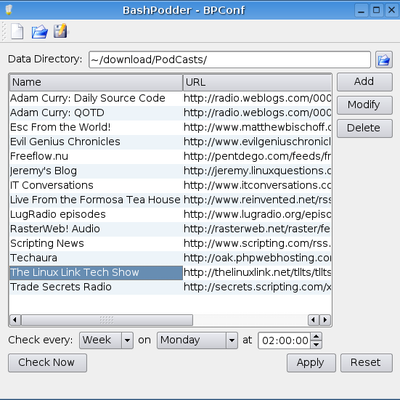Viewport: 400px width, 400px height.
Task: Sort the list by Name column header
Action: tap(96, 82)
